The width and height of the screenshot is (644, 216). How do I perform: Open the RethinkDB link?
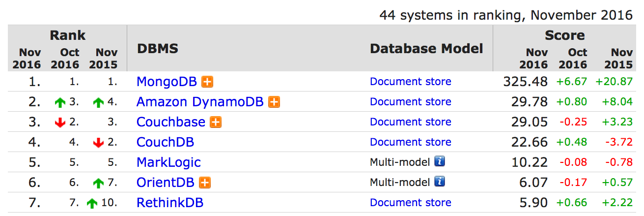170,203
